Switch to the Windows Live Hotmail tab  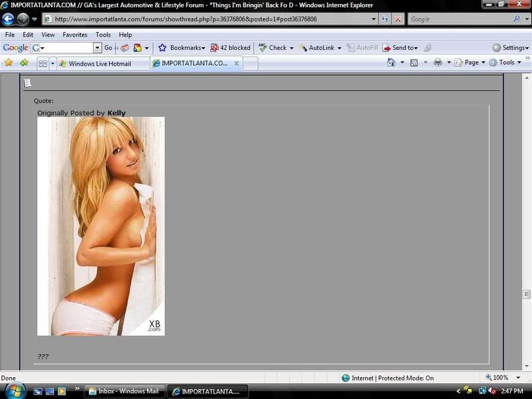(98, 64)
